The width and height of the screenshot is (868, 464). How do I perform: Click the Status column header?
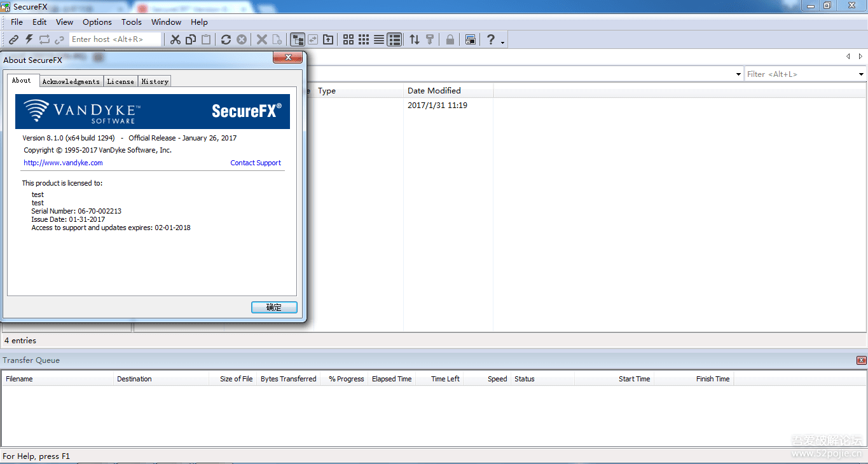542,379
